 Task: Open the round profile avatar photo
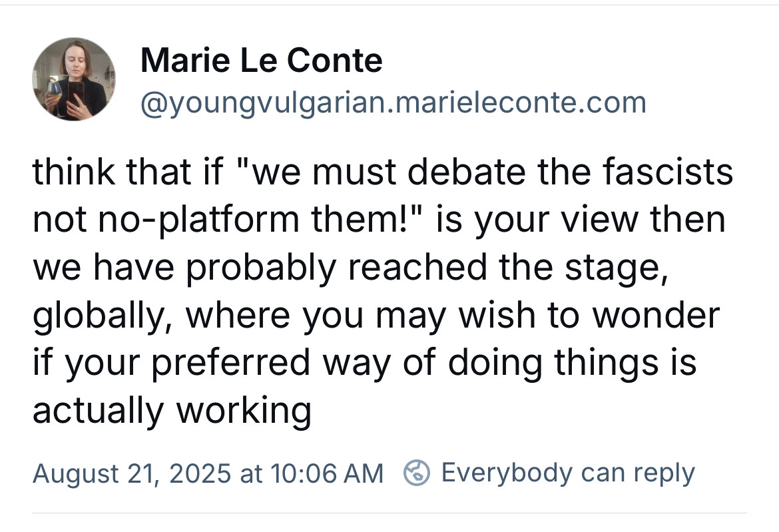point(74,79)
